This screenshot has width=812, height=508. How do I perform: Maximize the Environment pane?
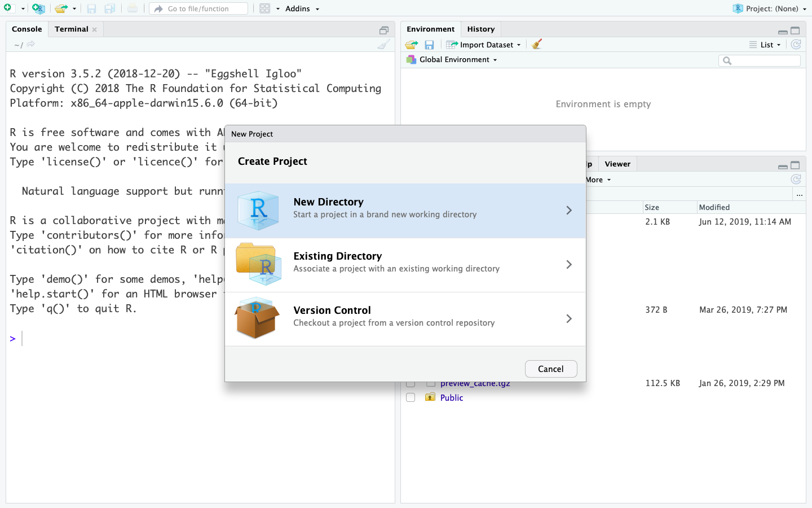[795, 30]
